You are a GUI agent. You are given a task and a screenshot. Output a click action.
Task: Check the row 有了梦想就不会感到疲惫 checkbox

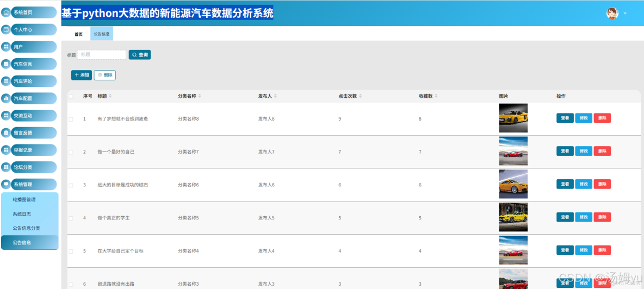coord(71,120)
